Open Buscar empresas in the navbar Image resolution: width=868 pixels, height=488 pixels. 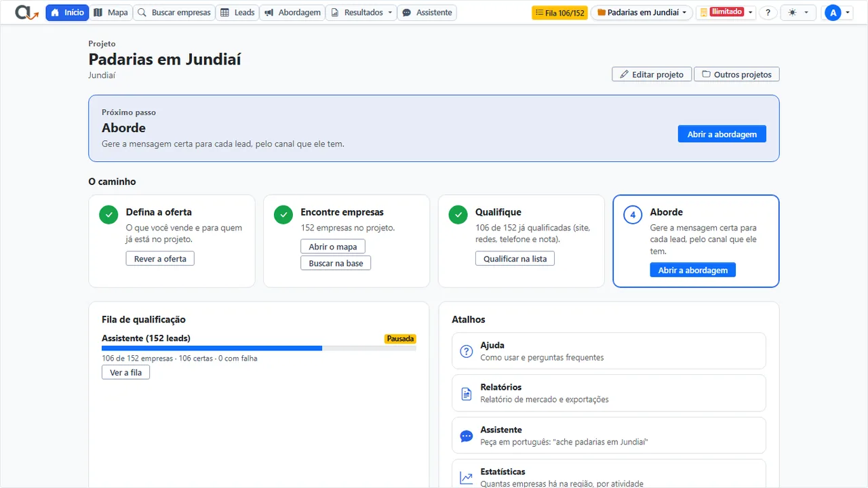(x=174, y=12)
